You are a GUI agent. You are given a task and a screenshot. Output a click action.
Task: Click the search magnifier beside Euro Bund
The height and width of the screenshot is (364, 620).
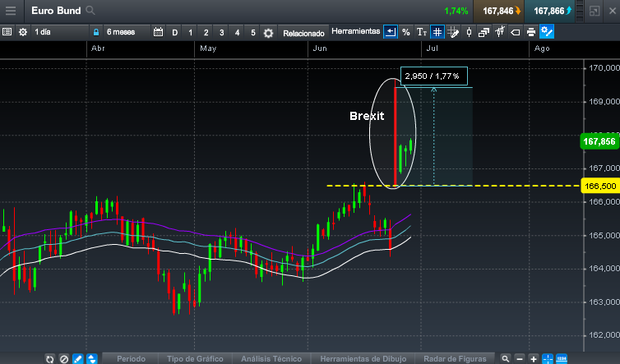click(90, 11)
